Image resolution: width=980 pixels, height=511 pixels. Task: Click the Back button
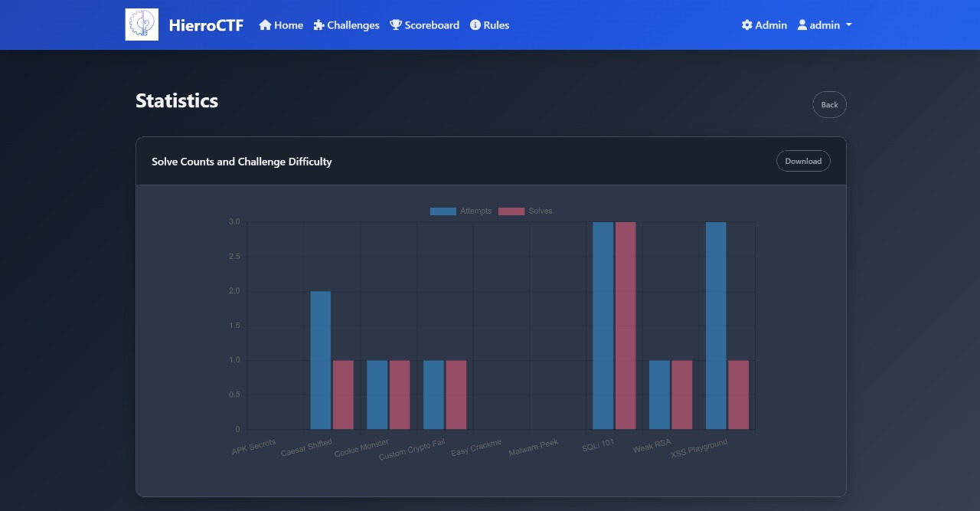coord(829,104)
